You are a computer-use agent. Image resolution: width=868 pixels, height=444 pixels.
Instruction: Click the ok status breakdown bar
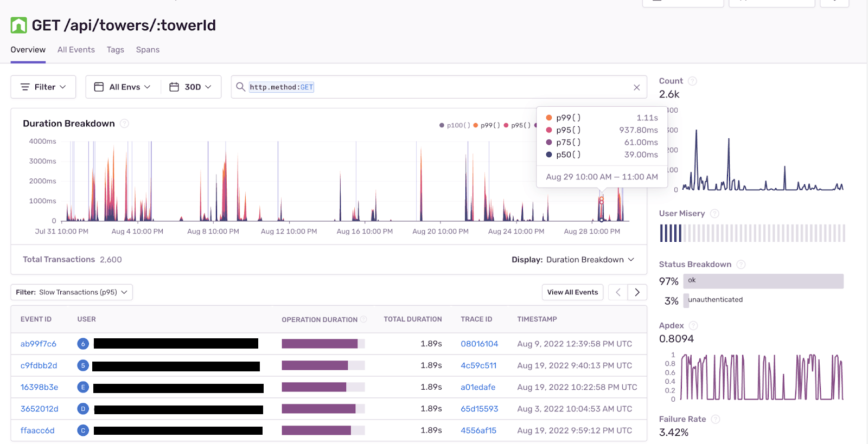[x=763, y=281]
